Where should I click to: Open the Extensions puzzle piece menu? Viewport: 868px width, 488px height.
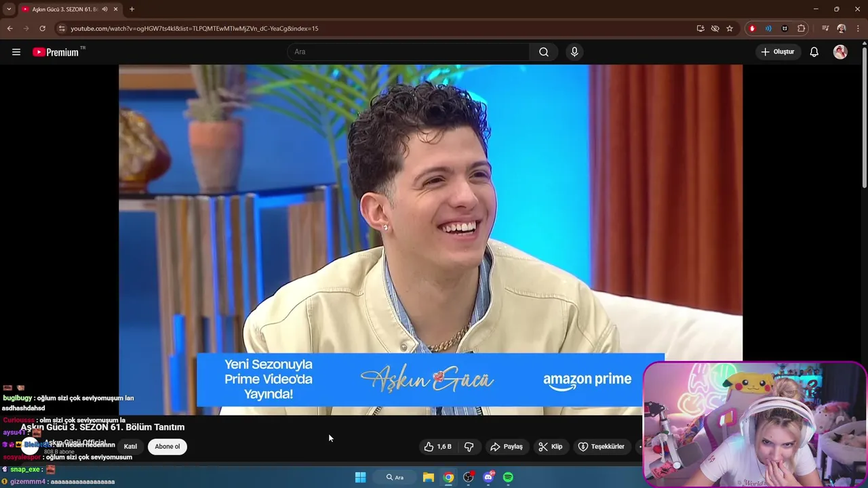pos(802,28)
